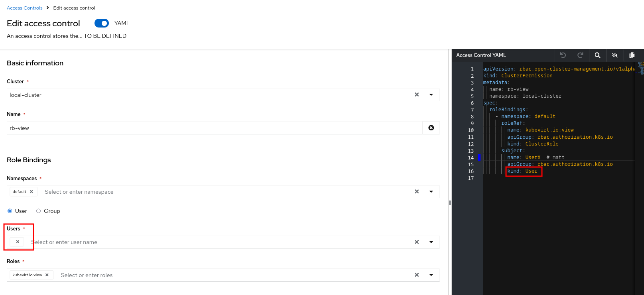Select the Group radio button
The height and width of the screenshot is (295, 644).
point(39,211)
